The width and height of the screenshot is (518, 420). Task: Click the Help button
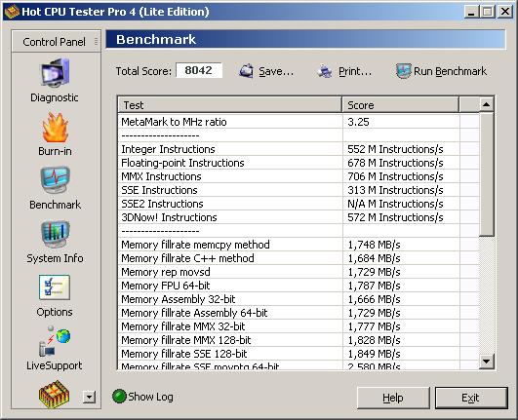[393, 398]
